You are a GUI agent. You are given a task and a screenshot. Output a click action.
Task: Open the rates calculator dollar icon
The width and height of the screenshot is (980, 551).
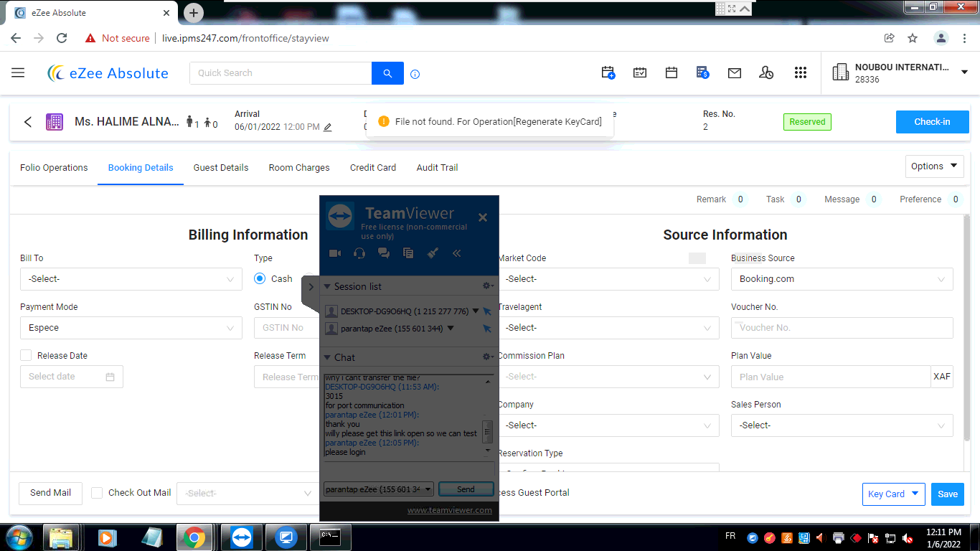(703, 72)
